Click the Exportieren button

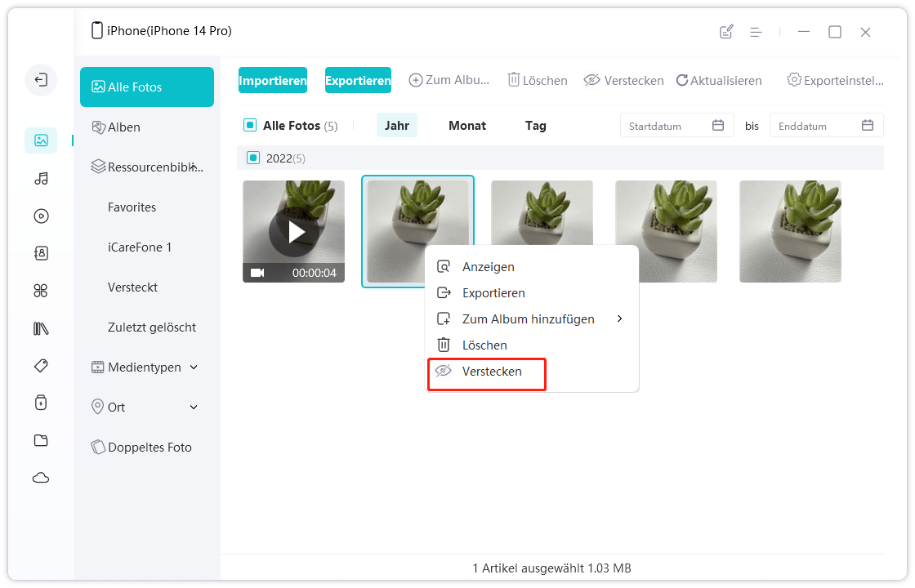point(358,80)
